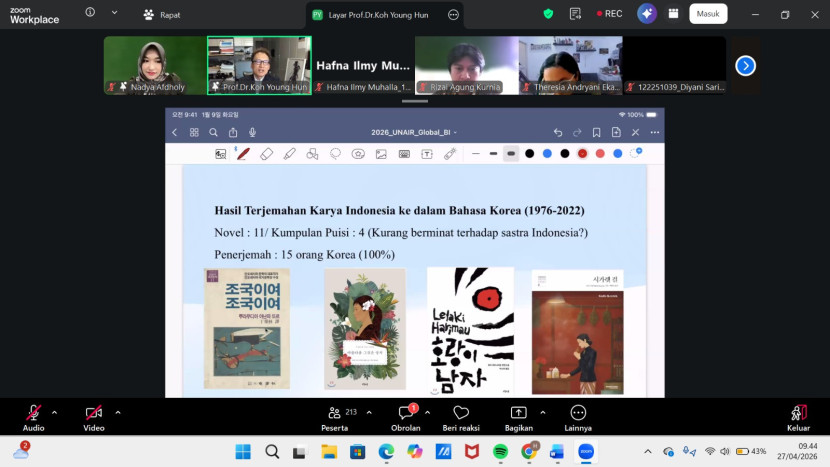Open the Peserta participants panel
Image resolution: width=830 pixels, height=467 pixels.
click(x=335, y=417)
